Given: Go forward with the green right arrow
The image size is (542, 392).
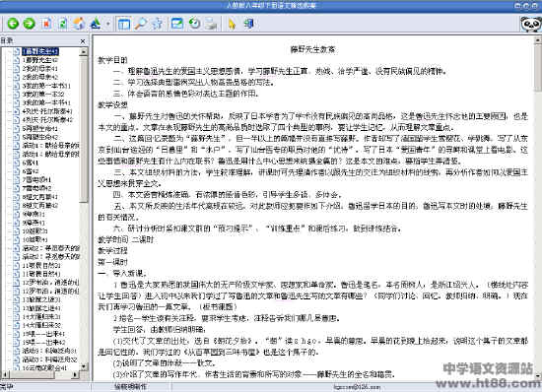Looking at the screenshot, I should click(x=29, y=24).
